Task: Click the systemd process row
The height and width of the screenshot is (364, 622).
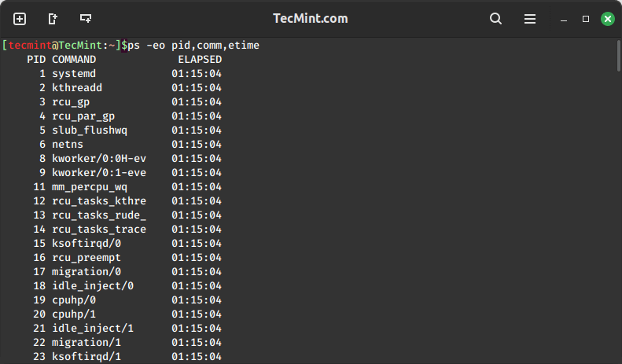Action: (131, 74)
